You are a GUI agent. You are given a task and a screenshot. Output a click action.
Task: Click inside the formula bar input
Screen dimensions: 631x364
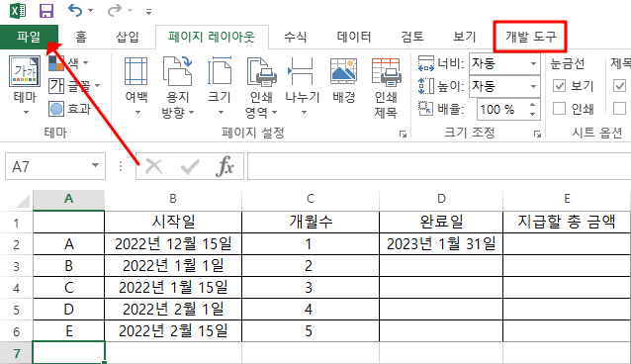pos(439,166)
